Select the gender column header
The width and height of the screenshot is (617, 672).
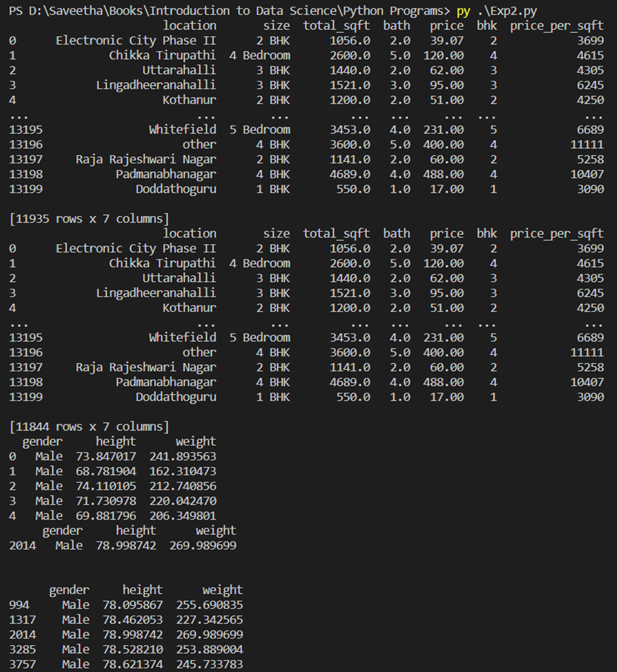(x=43, y=441)
